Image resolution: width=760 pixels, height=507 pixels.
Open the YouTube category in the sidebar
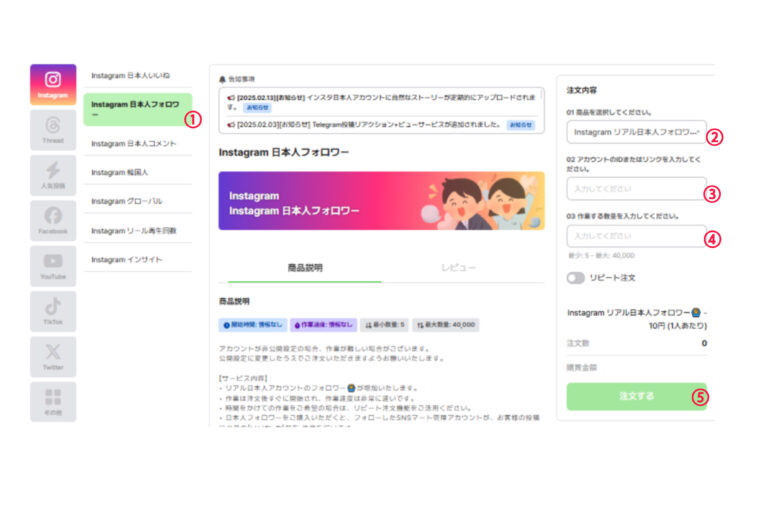point(53,266)
